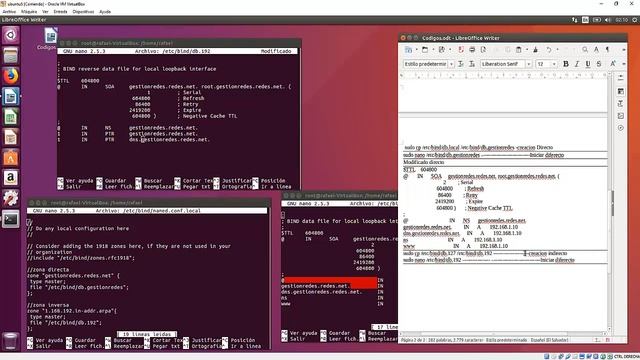
Task: Toggle Strikethrough formatting in Writer
Action: click(599, 64)
